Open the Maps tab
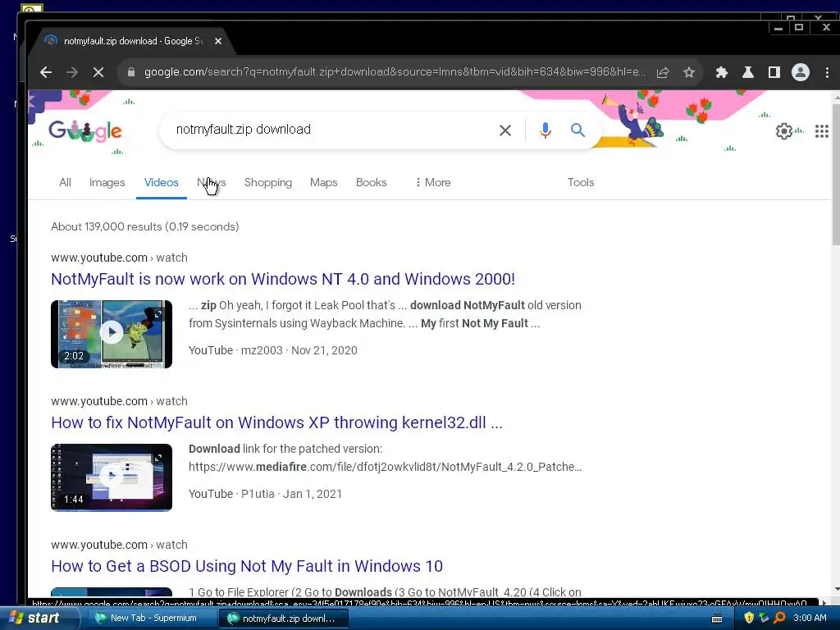Screen dimensions: 840x630 click(x=323, y=183)
